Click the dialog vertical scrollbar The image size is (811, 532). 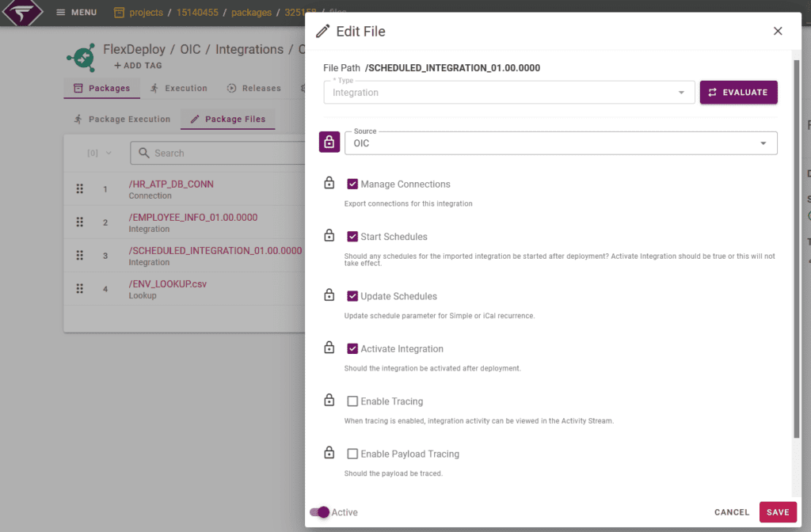tap(797, 248)
